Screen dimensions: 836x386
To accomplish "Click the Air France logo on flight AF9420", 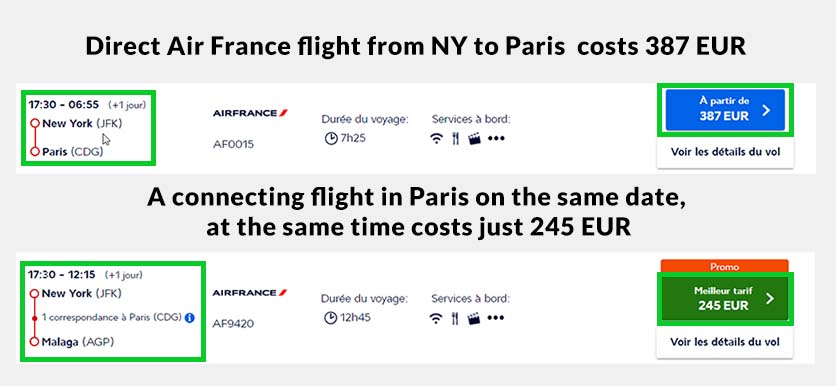I will coord(250,293).
